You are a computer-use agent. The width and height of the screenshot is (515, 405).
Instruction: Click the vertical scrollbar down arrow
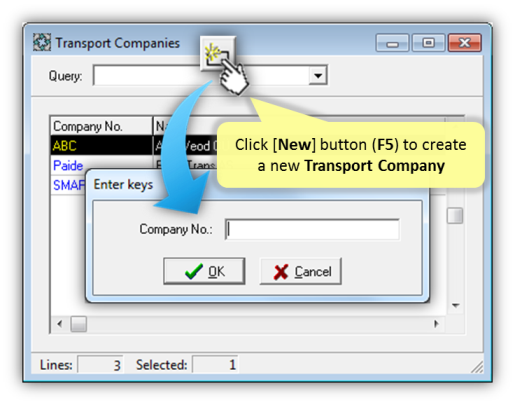coord(455,305)
